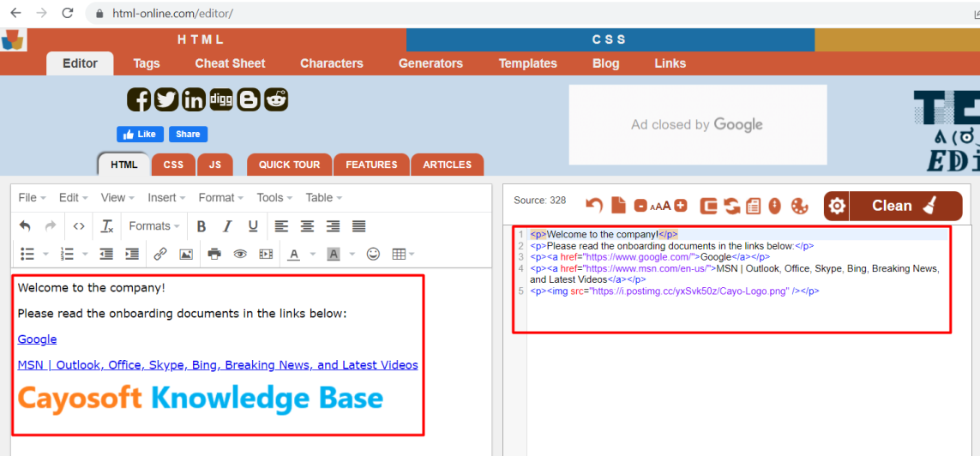Viewport: 980px width, 456px height.
Task: Click the greyed redo arrow
Action: [51, 226]
